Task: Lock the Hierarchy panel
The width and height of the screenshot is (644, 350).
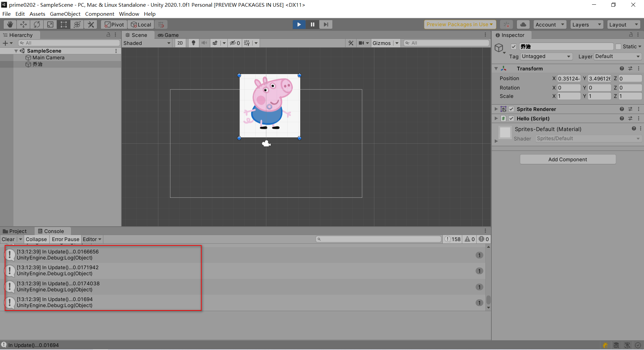Action: (108, 35)
